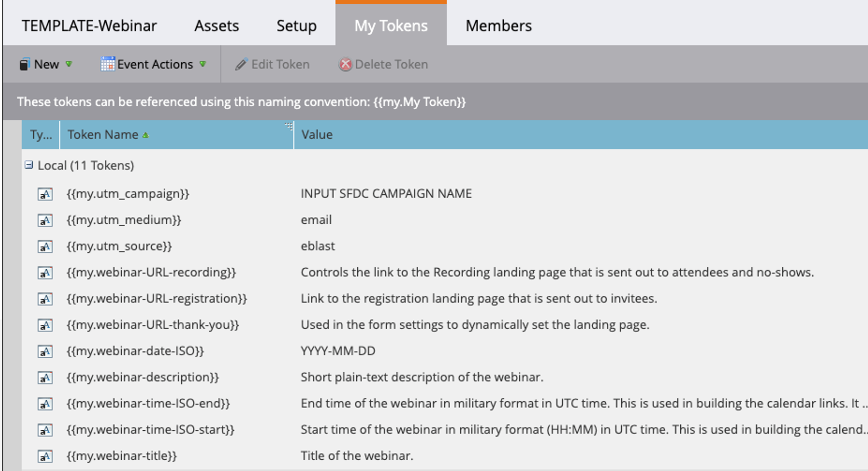
Task: Select the TEMPLATE-Webinar tab
Action: (89, 26)
